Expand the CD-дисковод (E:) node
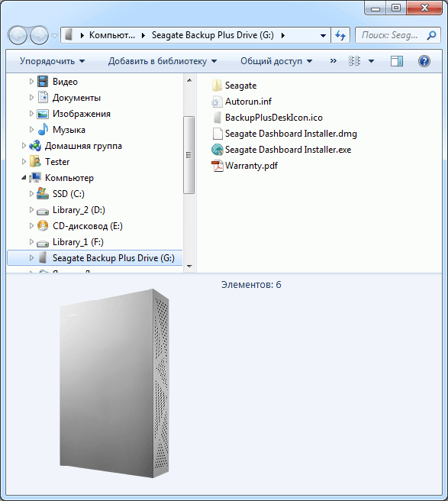The width and height of the screenshot is (448, 501). 31,225
